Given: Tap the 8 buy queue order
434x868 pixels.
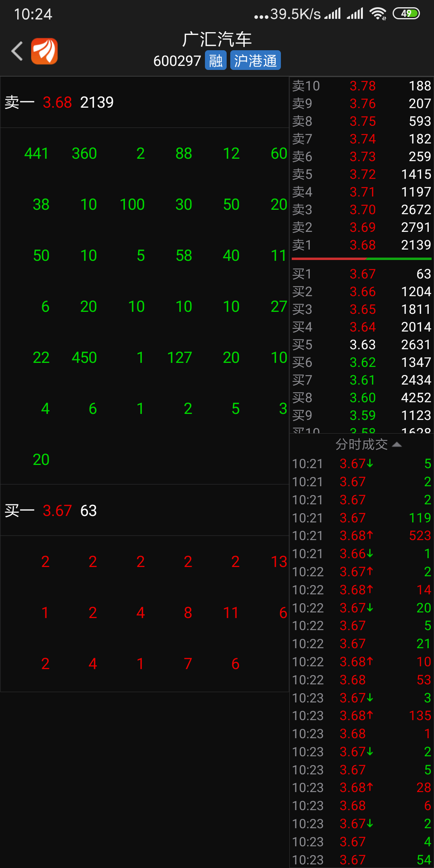Looking at the screenshot, I should click(x=188, y=613).
